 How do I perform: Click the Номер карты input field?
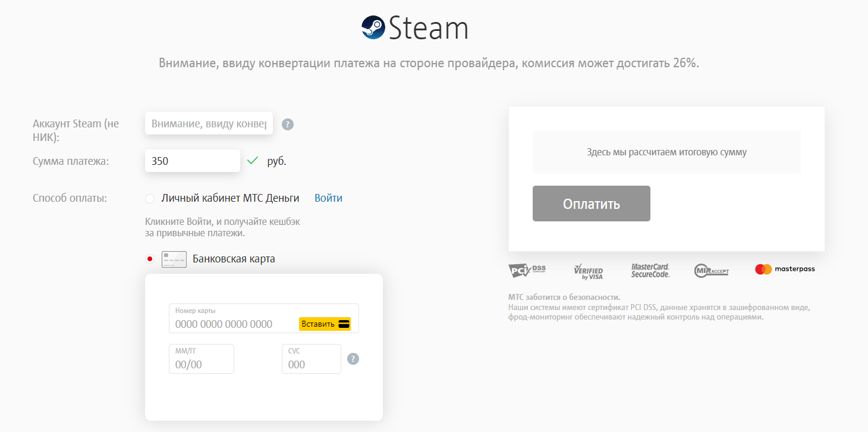coord(264,318)
